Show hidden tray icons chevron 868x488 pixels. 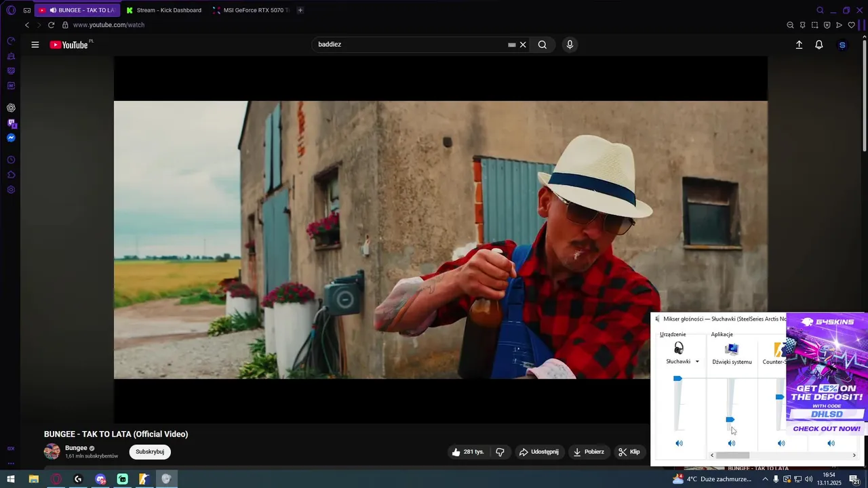[766, 479]
